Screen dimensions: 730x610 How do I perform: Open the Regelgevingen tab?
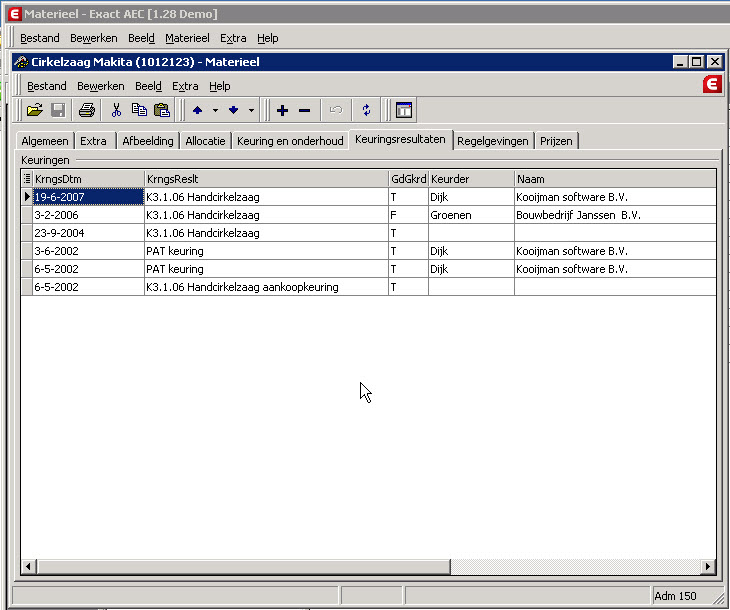pos(493,141)
